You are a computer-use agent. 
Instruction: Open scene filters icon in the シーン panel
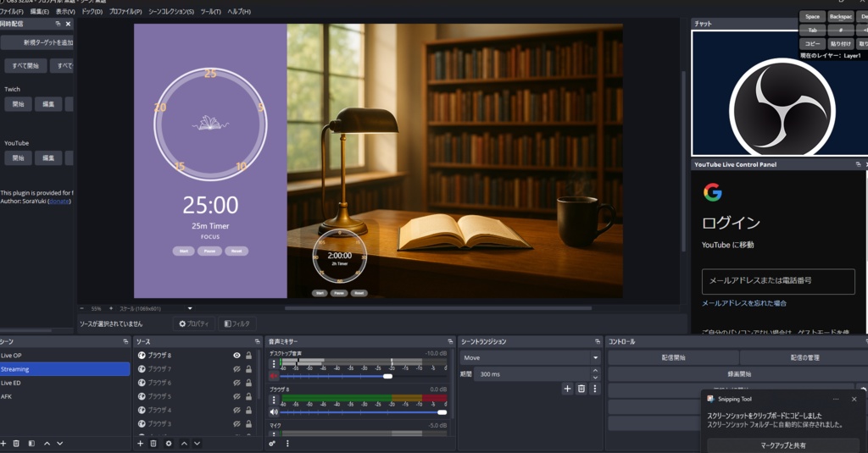[31, 444]
